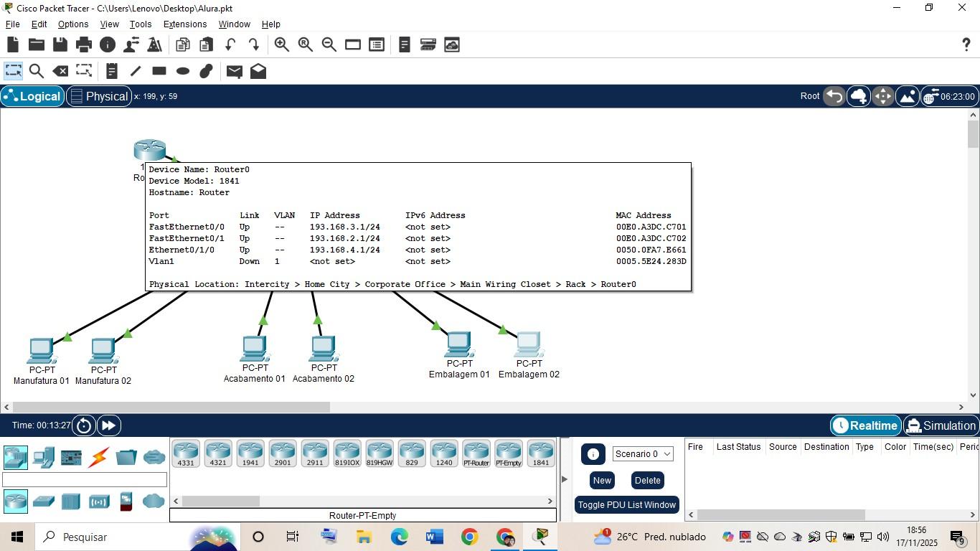Zoom out of the workspace
Image resolution: width=980 pixels, height=551 pixels.
point(329,44)
